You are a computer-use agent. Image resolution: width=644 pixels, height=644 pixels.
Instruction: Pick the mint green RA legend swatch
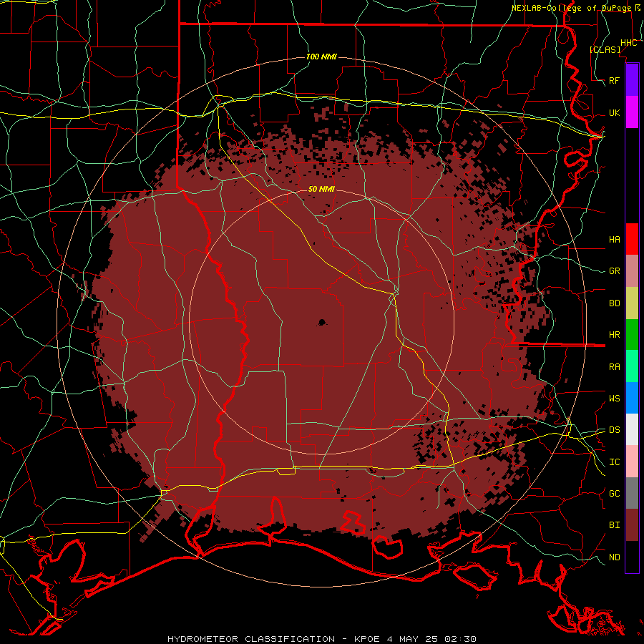[632, 366]
